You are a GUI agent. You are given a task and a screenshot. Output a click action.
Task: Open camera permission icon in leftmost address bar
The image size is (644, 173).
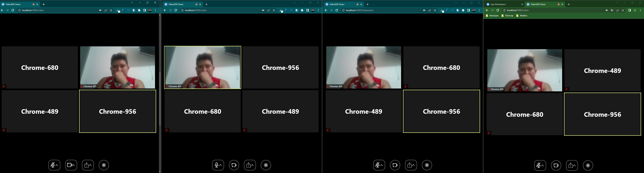tap(100, 10)
